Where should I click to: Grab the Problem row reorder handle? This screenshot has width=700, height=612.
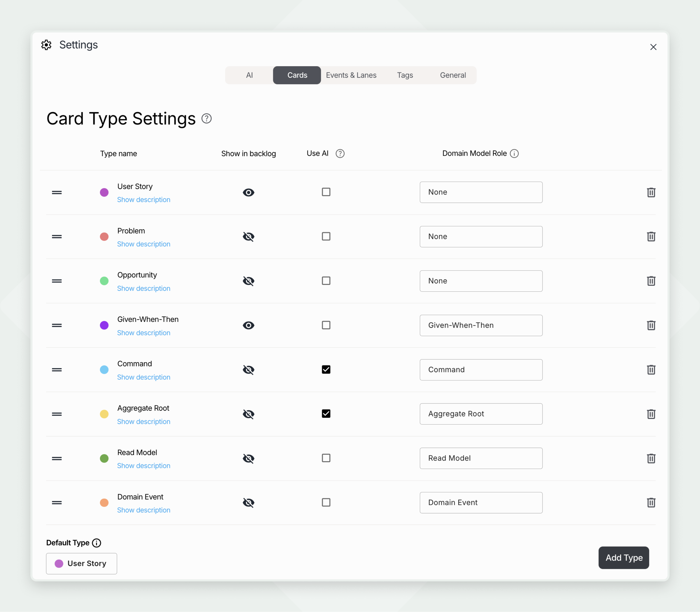pyautogui.click(x=57, y=236)
